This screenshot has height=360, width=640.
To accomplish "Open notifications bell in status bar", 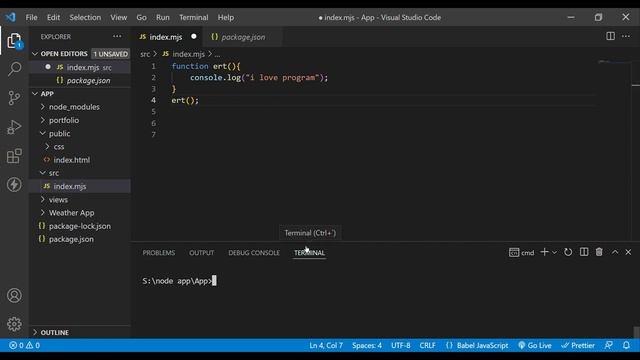I will tap(626, 345).
